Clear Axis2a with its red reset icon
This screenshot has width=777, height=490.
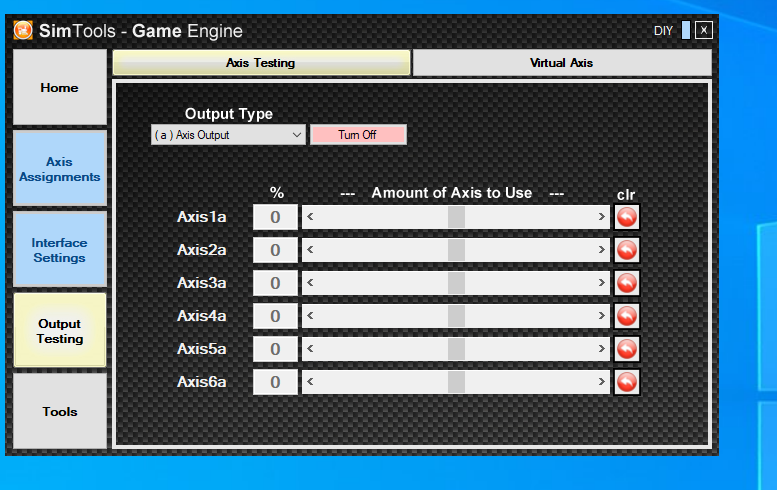pos(627,250)
